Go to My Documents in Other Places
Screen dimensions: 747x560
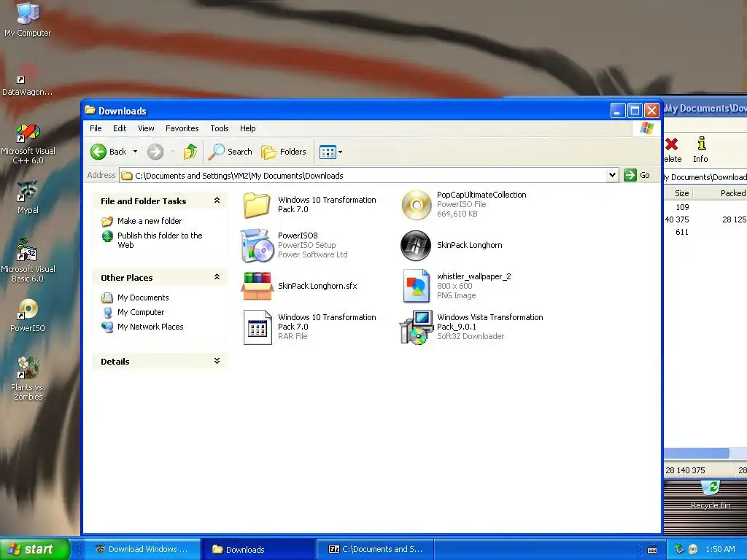pos(143,297)
